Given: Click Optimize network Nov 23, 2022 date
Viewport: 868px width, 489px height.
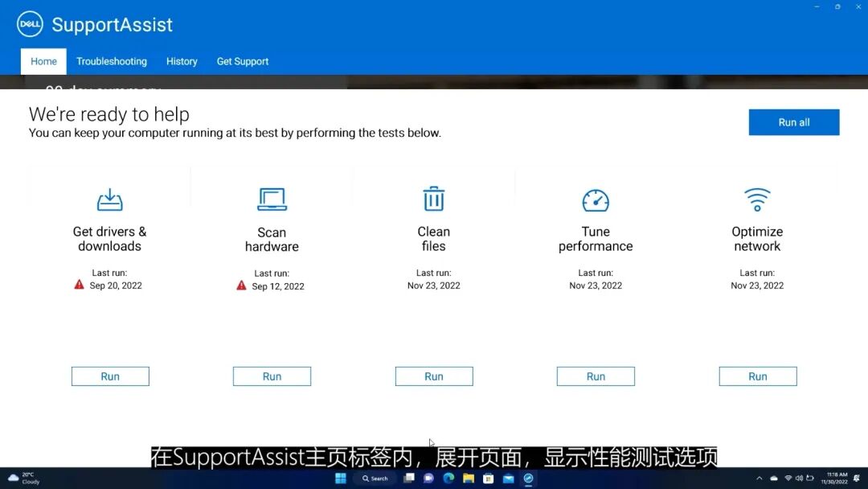Looking at the screenshot, I should (757, 286).
